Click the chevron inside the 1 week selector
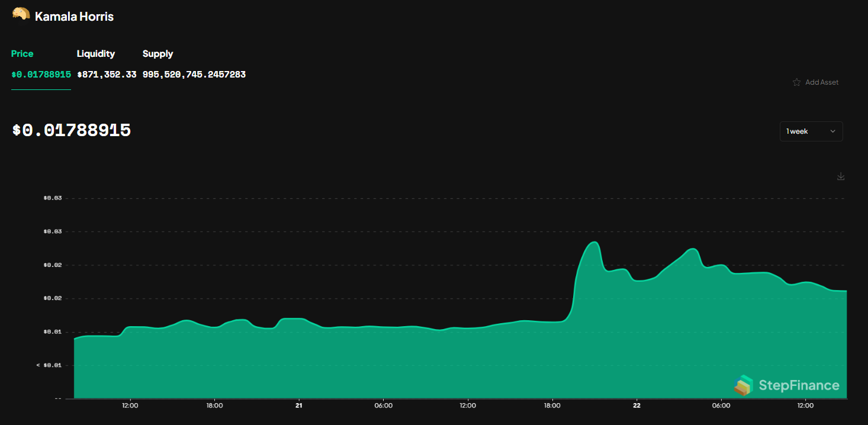The height and width of the screenshot is (425, 868). [833, 131]
